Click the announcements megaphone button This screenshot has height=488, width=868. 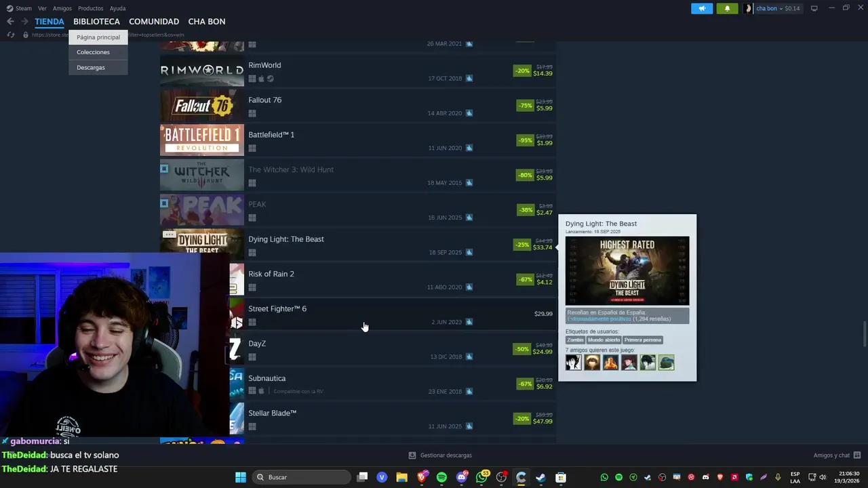[x=702, y=8]
